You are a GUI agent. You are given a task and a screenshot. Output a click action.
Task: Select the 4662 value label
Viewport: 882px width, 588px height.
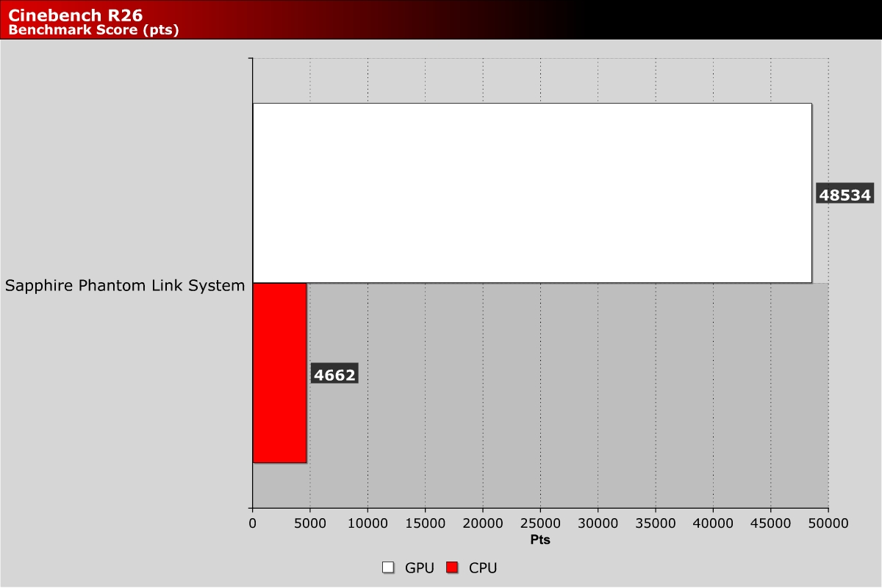(x=334, y=375)
